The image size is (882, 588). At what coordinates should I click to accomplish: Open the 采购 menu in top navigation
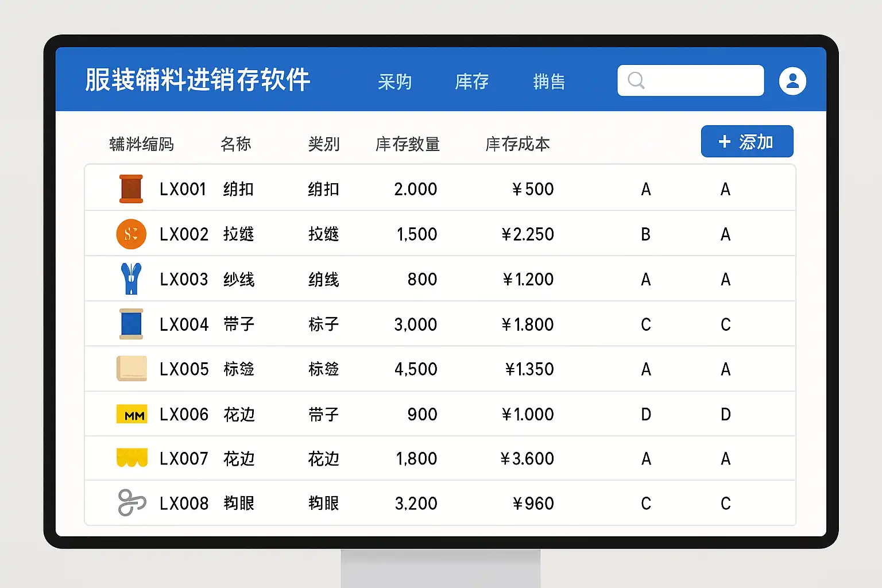pyautogui.click(x=394, y=82)
